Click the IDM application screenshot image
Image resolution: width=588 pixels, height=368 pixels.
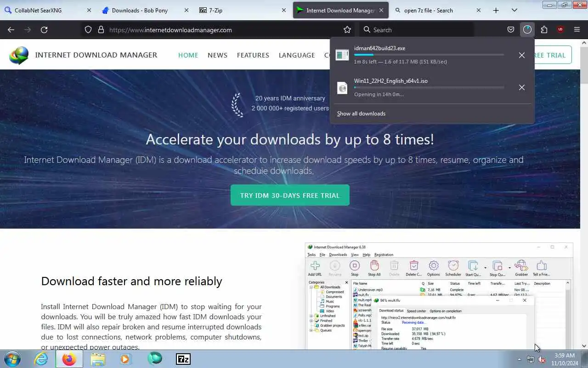click(x=439, y=296)
